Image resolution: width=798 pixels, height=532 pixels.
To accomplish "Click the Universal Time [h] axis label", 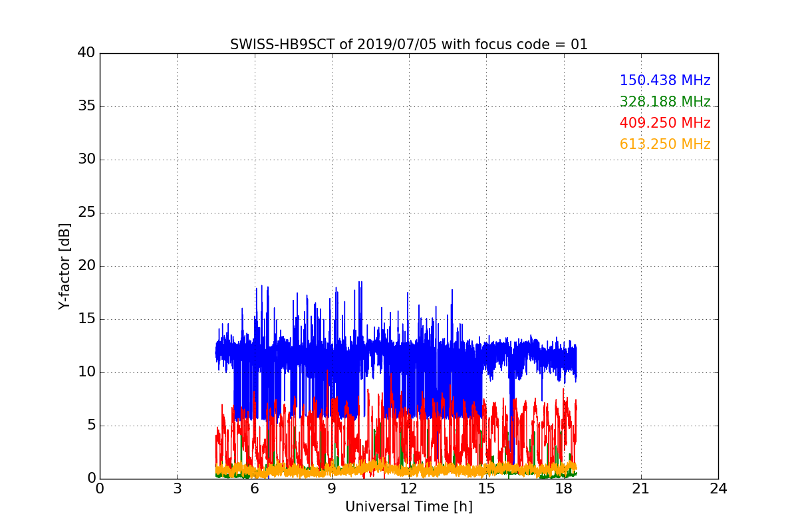I will pos(409,507).
